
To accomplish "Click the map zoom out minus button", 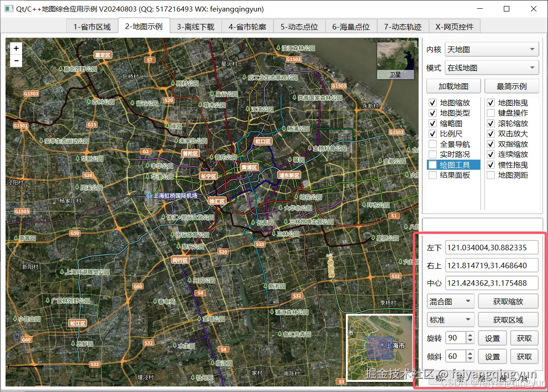I will coord(16,60).
